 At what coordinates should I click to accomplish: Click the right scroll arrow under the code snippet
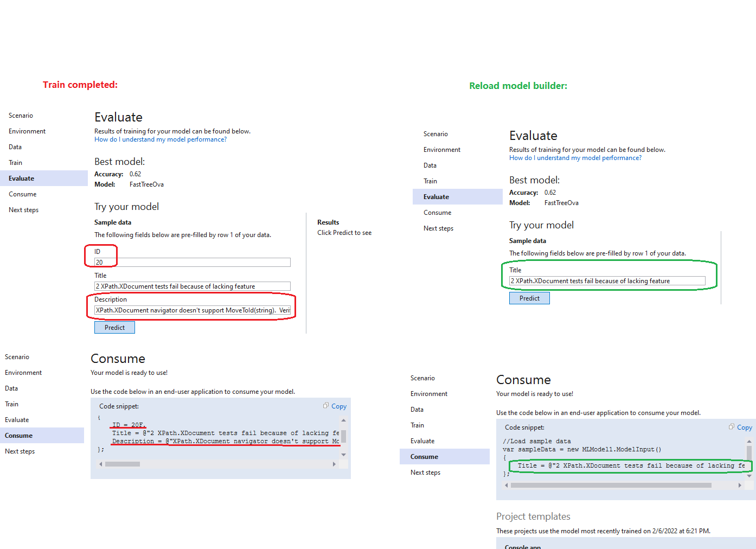(x=335, y=464)
